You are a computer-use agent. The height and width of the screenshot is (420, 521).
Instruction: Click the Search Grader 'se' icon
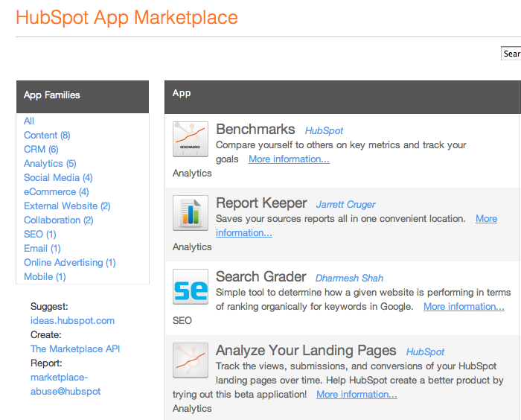coord(190,287)
